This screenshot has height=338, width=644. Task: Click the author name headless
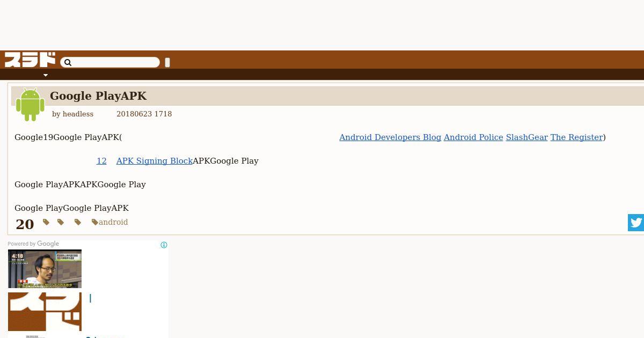coord(78,114)
